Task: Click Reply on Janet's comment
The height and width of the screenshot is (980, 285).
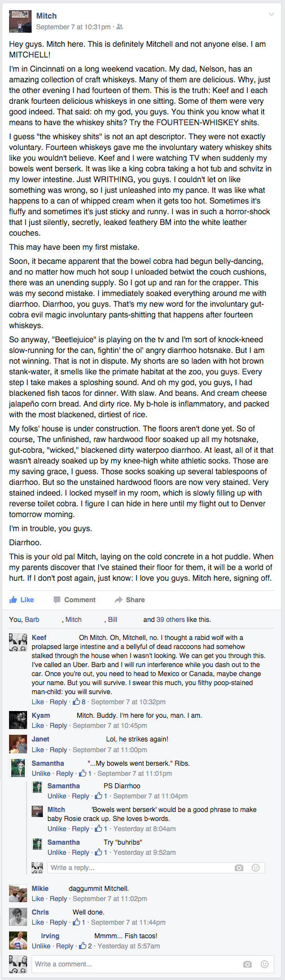Action: [58, 750]
